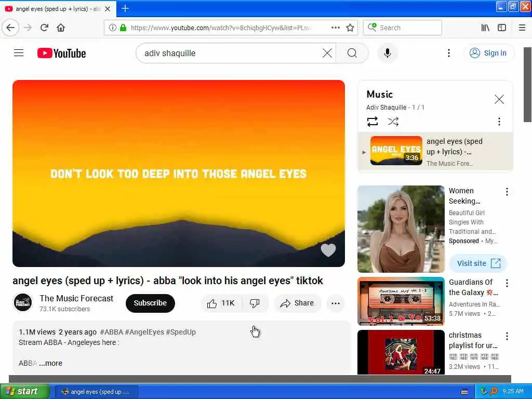Click the browser Search box
532x399 pixels.
(x=403, y=28)
